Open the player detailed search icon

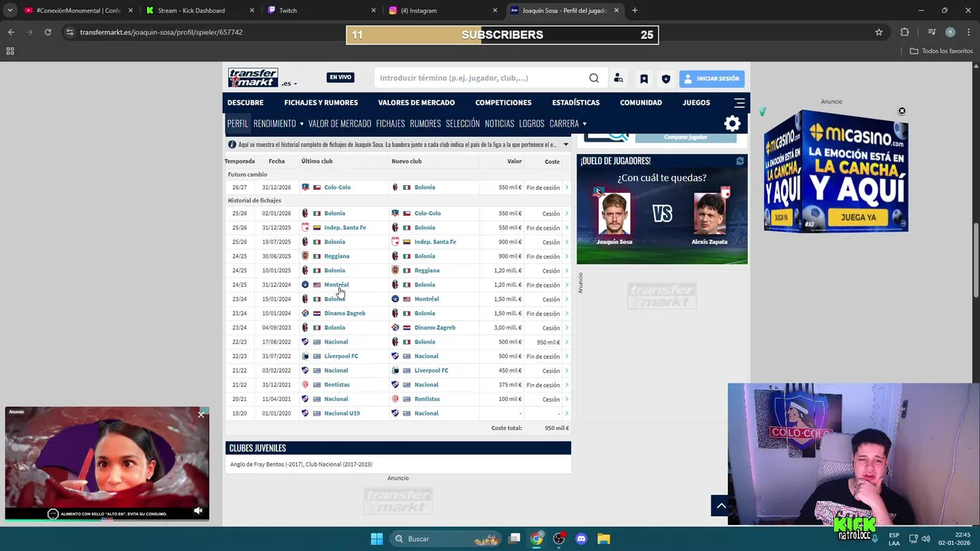(619, 78)
